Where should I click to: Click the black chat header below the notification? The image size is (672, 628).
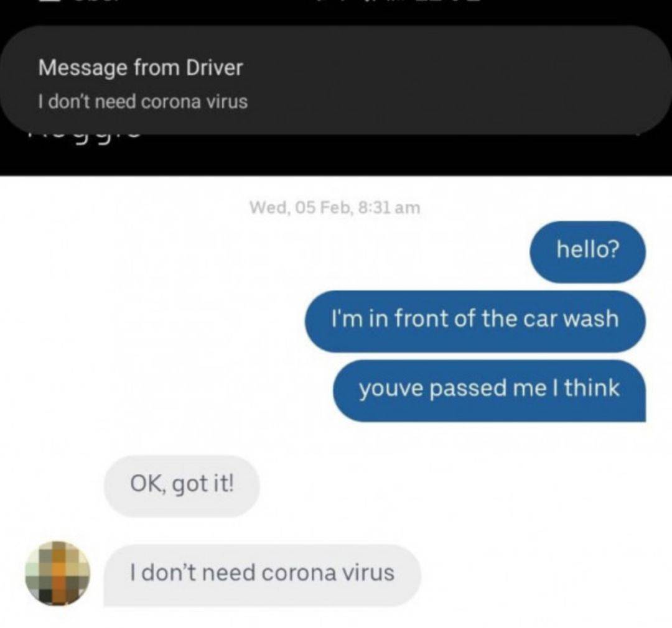(x=336, y=155)
